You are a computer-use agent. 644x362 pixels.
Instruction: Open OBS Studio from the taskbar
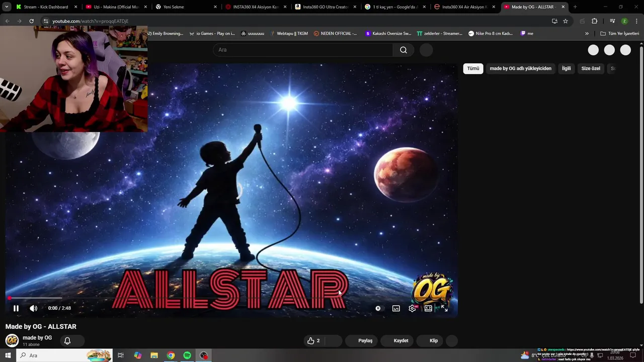click(204, 355)
